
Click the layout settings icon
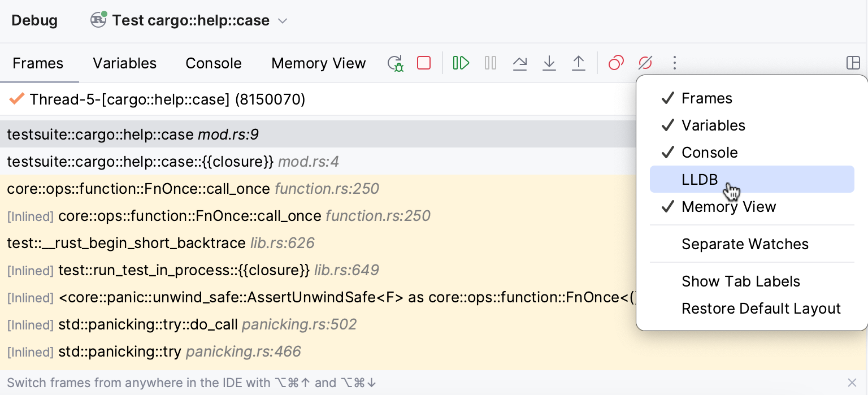[x=853, y=63]
